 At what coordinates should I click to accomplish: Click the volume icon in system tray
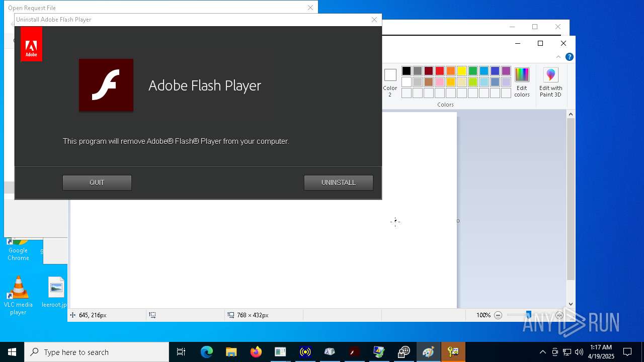[579, 352]
